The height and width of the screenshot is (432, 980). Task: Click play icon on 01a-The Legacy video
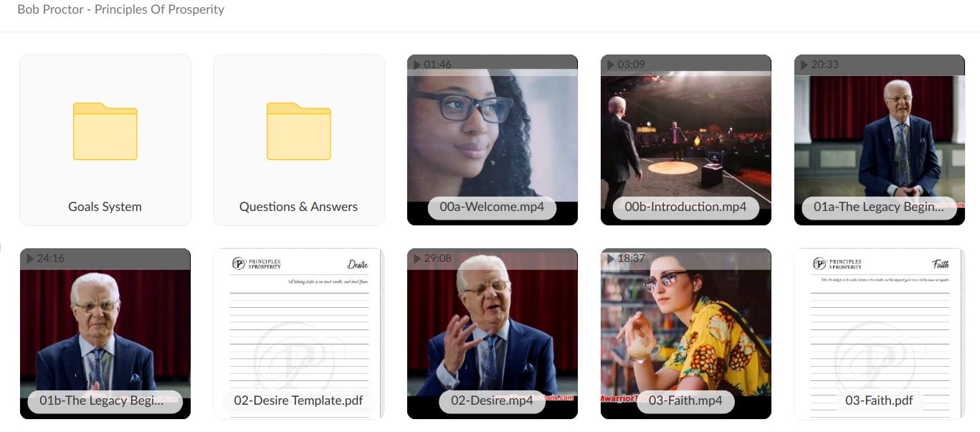[x=804, y=65]
